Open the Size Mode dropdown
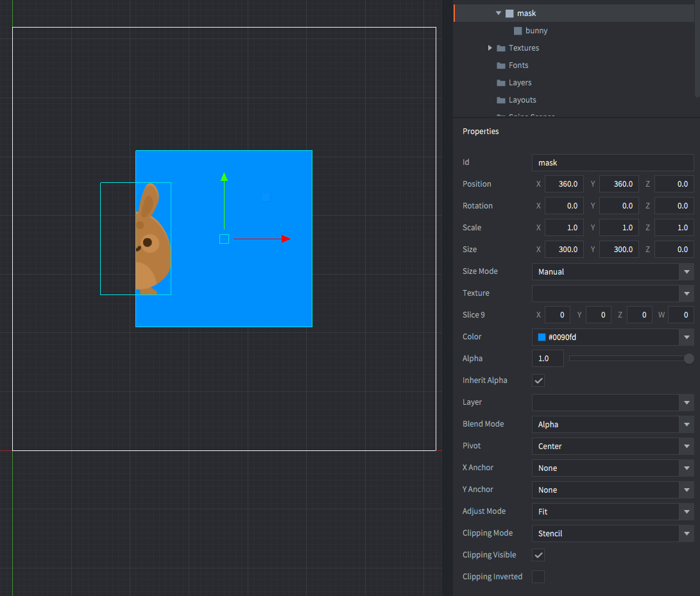 (x=687, y=272)
